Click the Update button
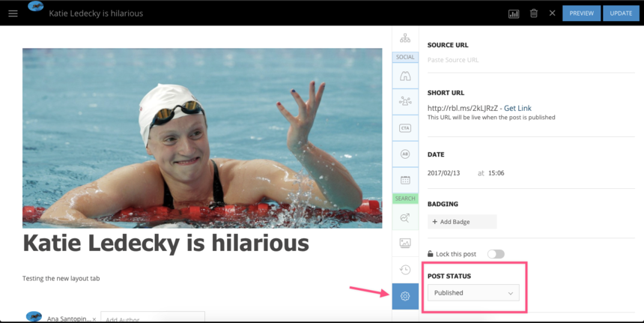 (x=621, y=13)
